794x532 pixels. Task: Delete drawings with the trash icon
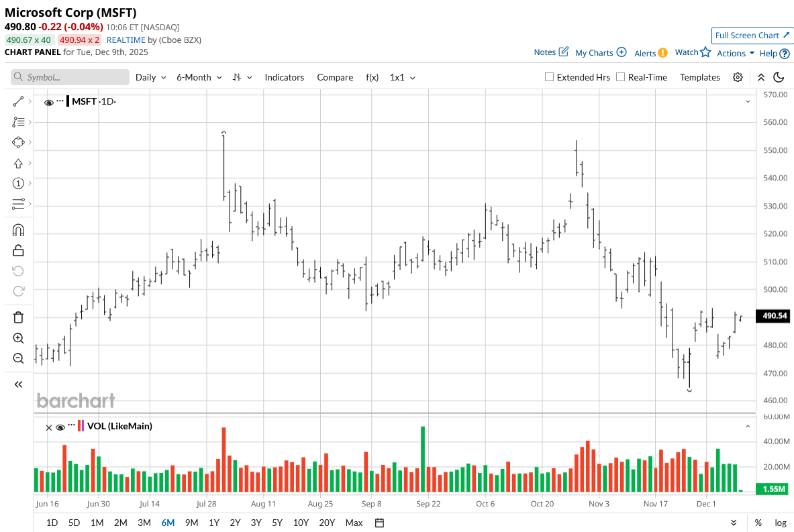(x=18, y=317)
